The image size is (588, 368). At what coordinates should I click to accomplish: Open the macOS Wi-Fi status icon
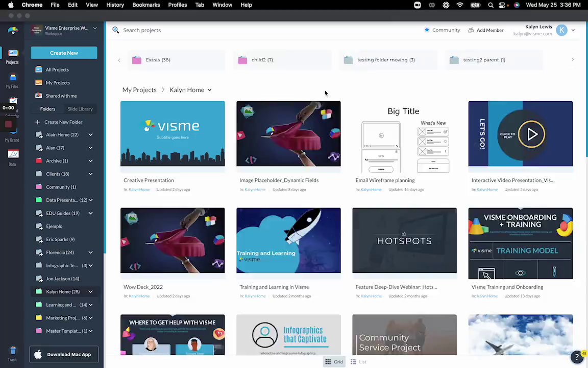pyautogui.click(x=460, y=5)
